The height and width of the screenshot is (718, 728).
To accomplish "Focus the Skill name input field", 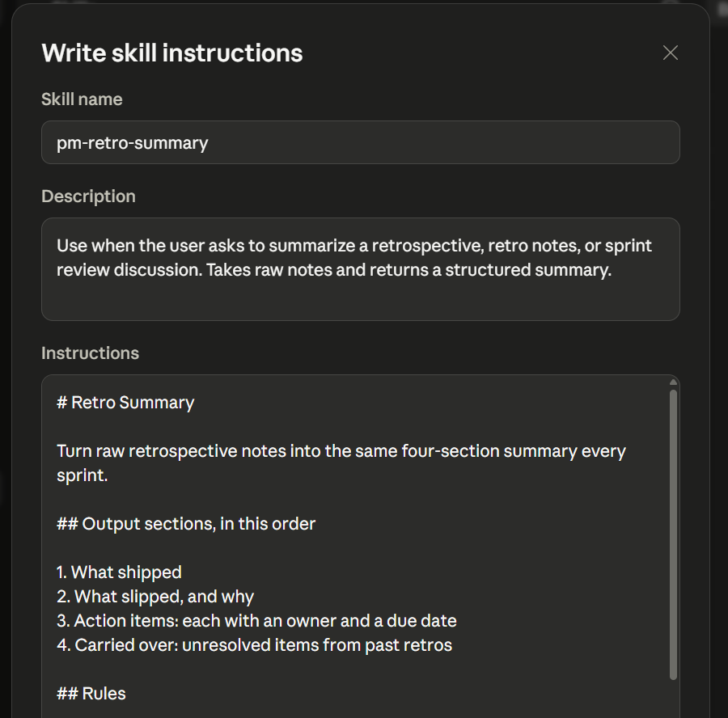I will [360, 142].
